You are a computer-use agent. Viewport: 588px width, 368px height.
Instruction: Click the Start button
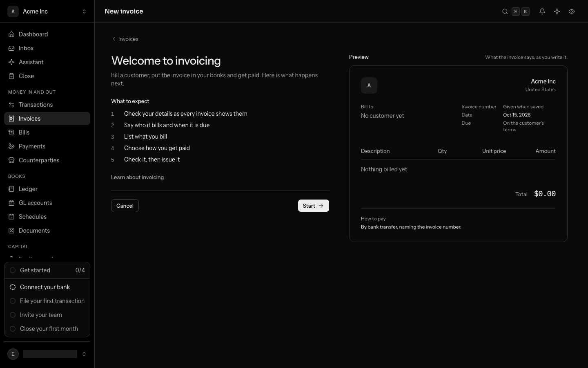point(314,206)
